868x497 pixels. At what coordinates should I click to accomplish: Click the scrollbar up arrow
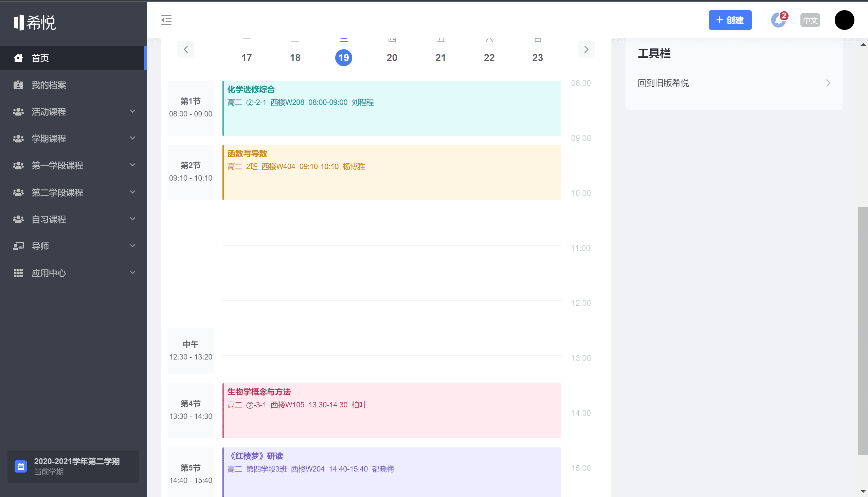point(863,44)
